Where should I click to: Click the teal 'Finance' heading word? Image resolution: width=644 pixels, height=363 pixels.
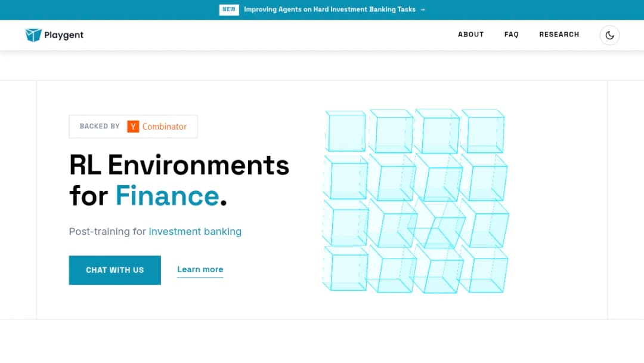(167, 196)
